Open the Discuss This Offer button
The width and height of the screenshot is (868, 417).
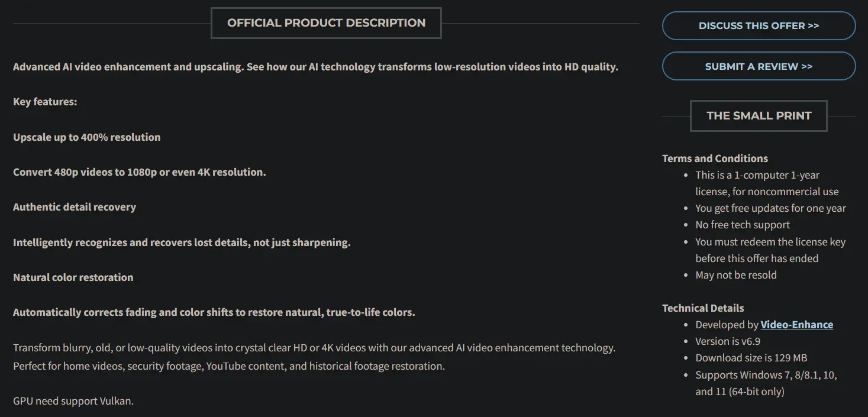pyautogui.click(x=759, y=26)
